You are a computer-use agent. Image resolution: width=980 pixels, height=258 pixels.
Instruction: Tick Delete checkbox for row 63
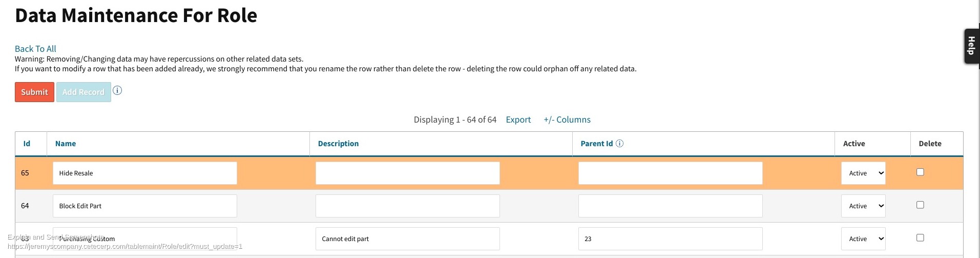click(x=920, y=237)
